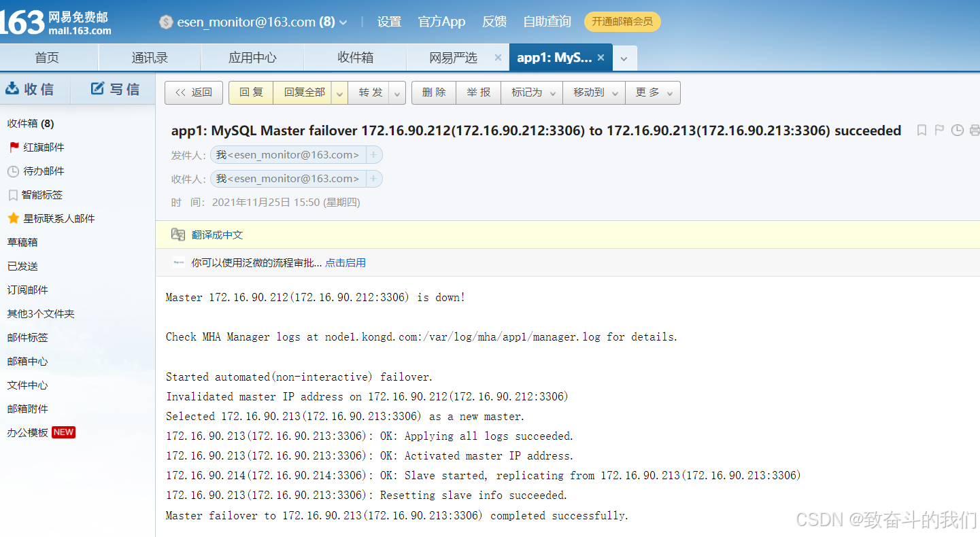Image resolution: width=980 pixels, height=537 pixels.
Task: Click the 返回 back button
Action: 194,92
